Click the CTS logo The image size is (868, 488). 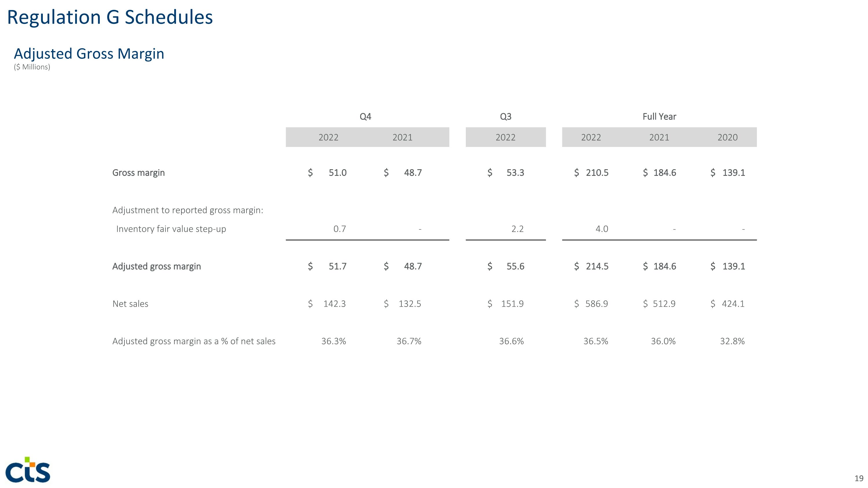[28, 470]
